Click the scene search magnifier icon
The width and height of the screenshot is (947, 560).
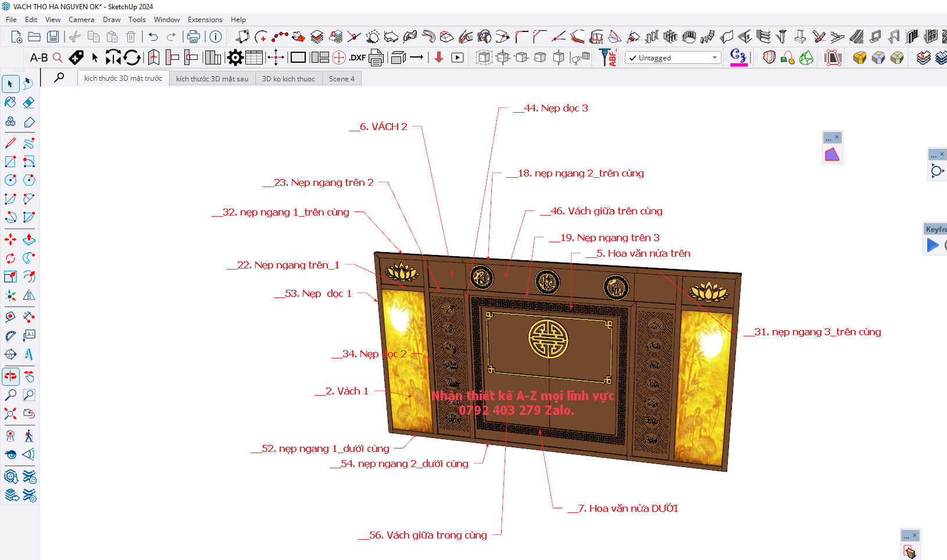(x=59, y=78)
